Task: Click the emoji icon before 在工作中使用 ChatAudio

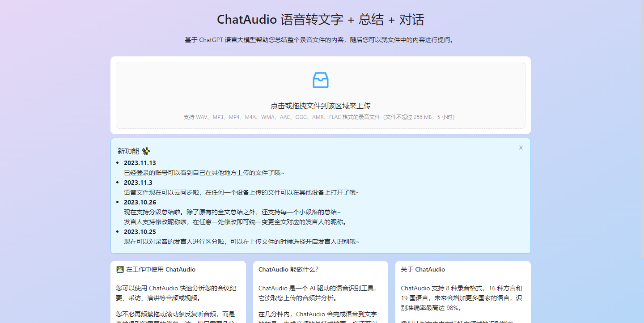Action: [120, 269]
